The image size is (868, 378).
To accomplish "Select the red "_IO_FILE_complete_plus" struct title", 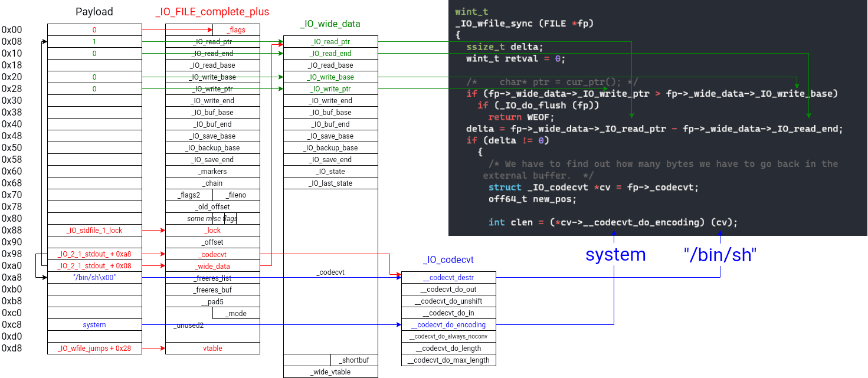I will pyautogui.click(x=212, y=12).
